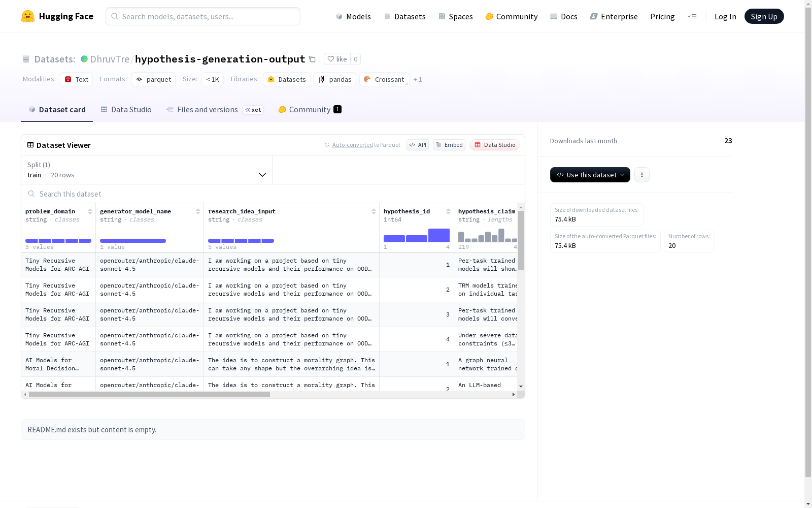Click the scroll right arrow of table
The image size is (812, 508).
514,394
